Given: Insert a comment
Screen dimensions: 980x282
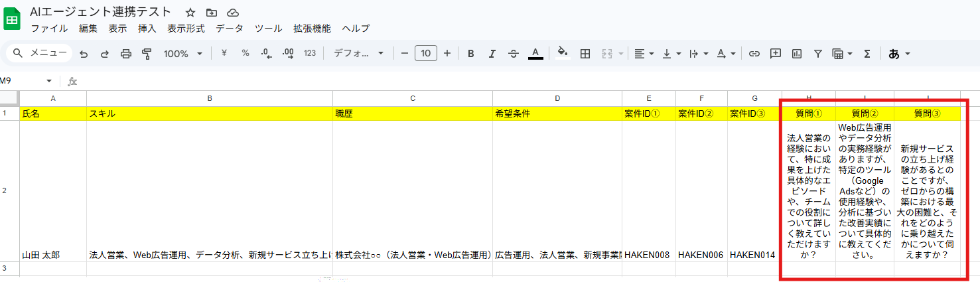Looking at the screenshot, I should 775,54.
